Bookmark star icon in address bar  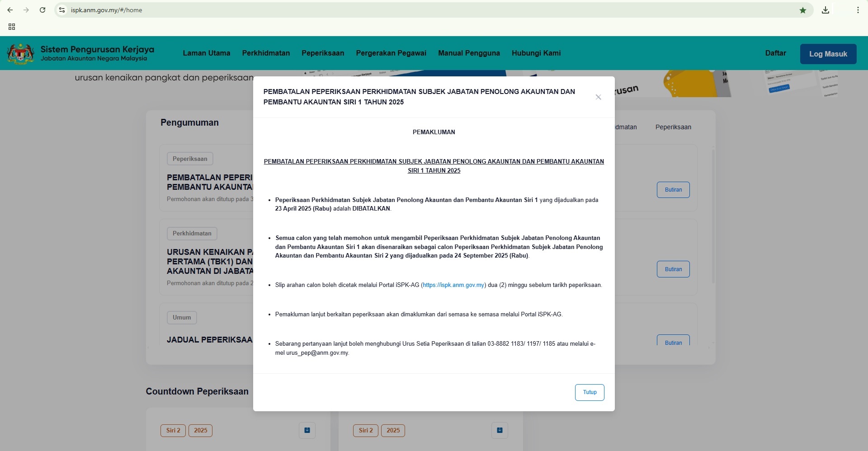point(803,10)
